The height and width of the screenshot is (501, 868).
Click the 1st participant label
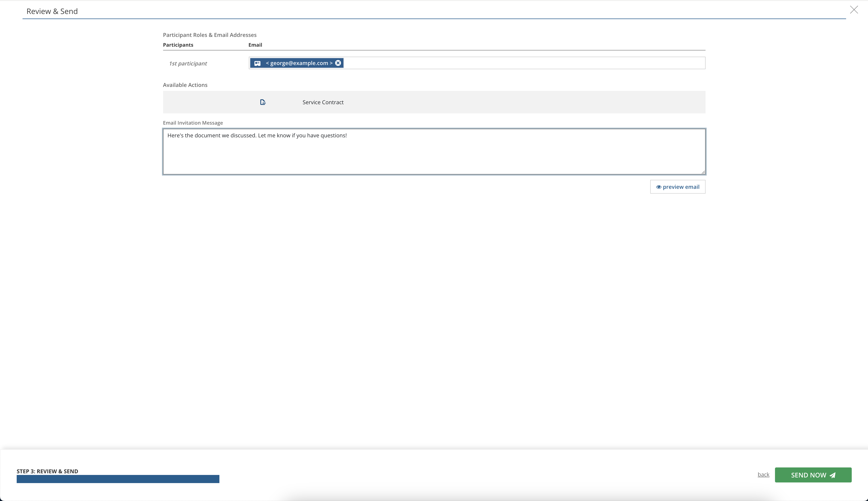(x=188, y=64)
